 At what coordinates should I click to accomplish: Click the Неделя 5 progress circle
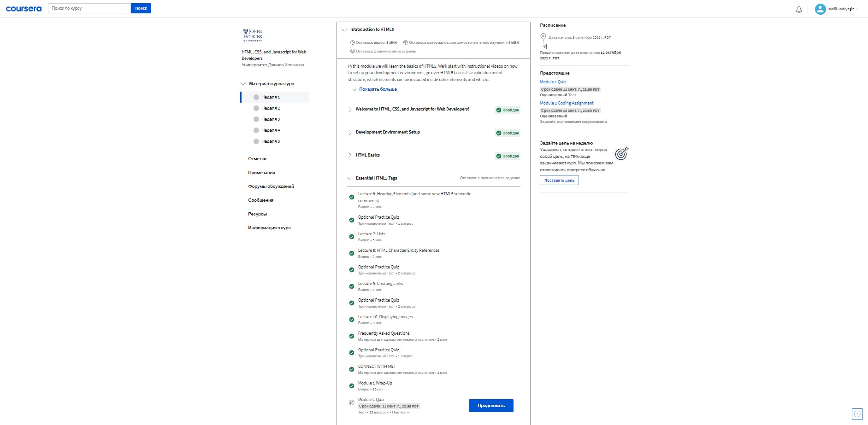coord(256,141)
